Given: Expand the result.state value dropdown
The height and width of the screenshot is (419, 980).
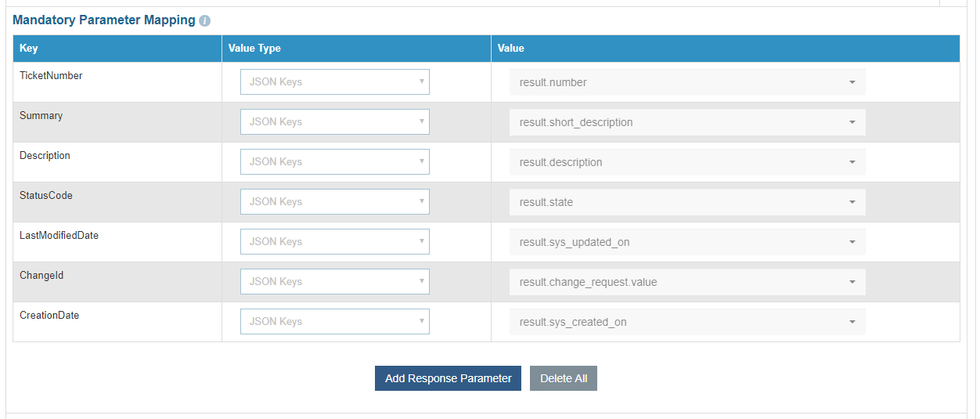Looking at the screenshot, I should (686, 202).
